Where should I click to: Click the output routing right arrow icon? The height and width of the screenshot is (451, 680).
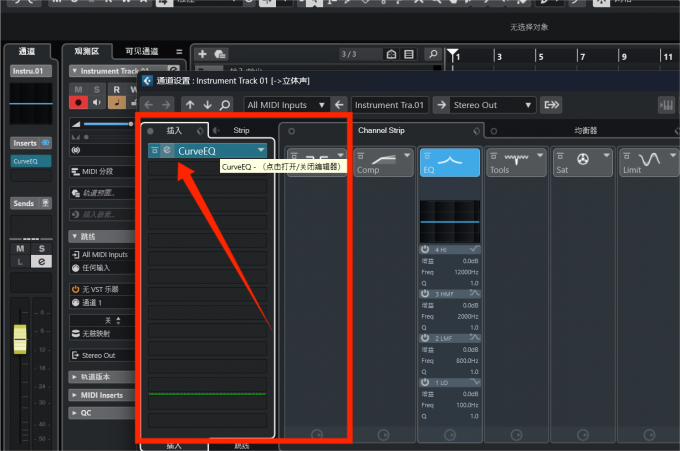441,105
